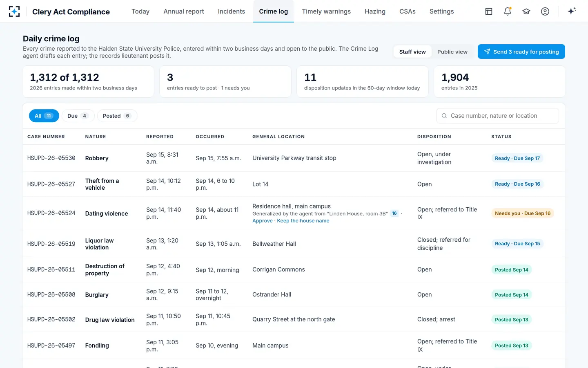Click the Reported column header
The image size is (588, 368).
tap(160, 137)
